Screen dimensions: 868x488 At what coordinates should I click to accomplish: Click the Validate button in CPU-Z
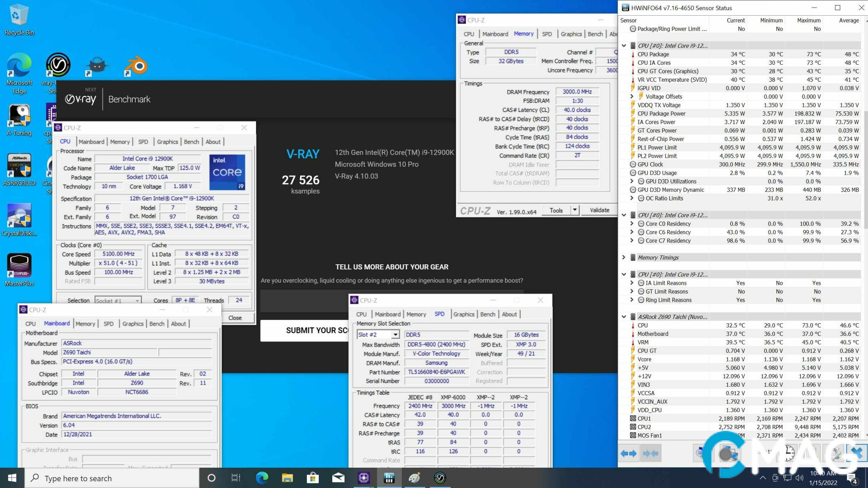(599, 210)
